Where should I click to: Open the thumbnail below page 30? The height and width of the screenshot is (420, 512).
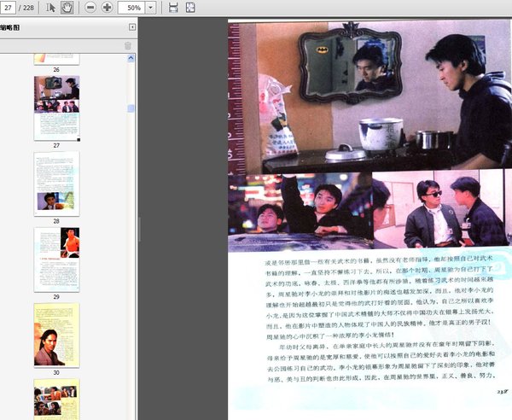coord(57,400)
